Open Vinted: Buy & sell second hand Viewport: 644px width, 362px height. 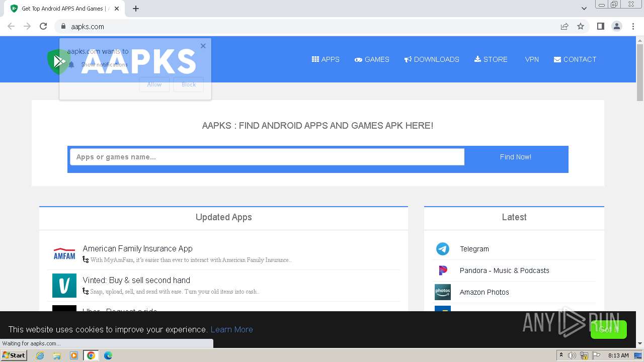(x=136, y=280)
